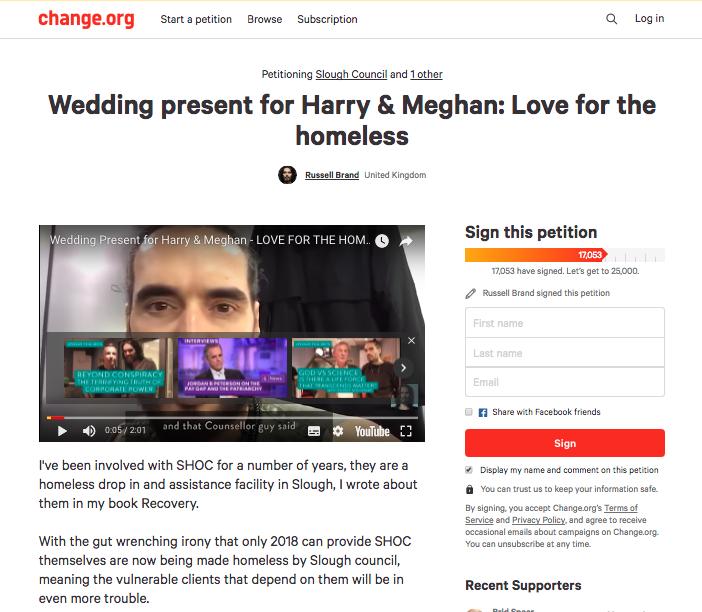Click the red Sign button
Image resolution: width=702 pixels, height=612 pixels.
pyautogui.click(x=565, y=443)
